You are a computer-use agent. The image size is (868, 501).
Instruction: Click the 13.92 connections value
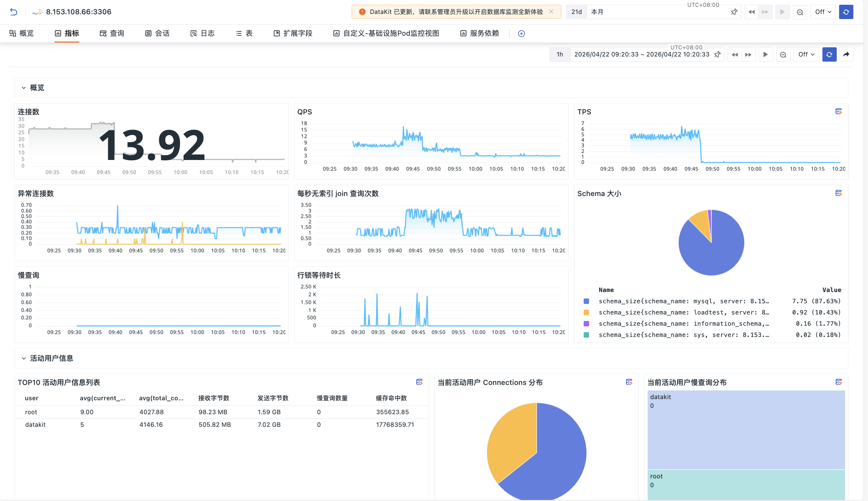point(152,145)
